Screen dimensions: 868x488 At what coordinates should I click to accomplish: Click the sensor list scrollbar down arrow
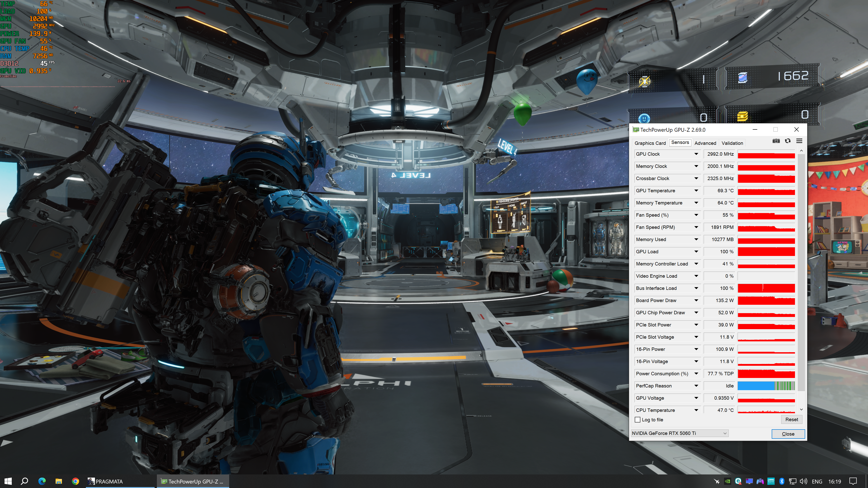pos(801,410)
